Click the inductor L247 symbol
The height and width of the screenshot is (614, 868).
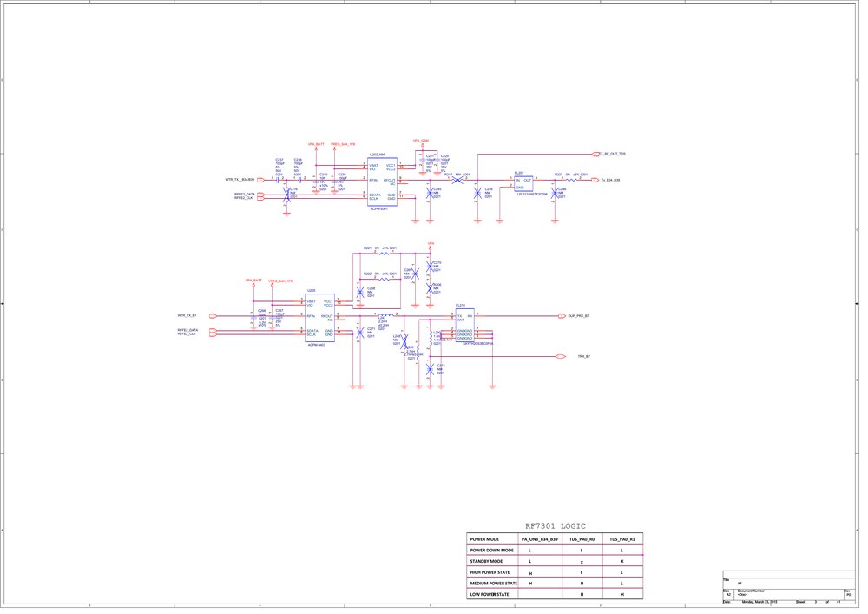(385, 315)
